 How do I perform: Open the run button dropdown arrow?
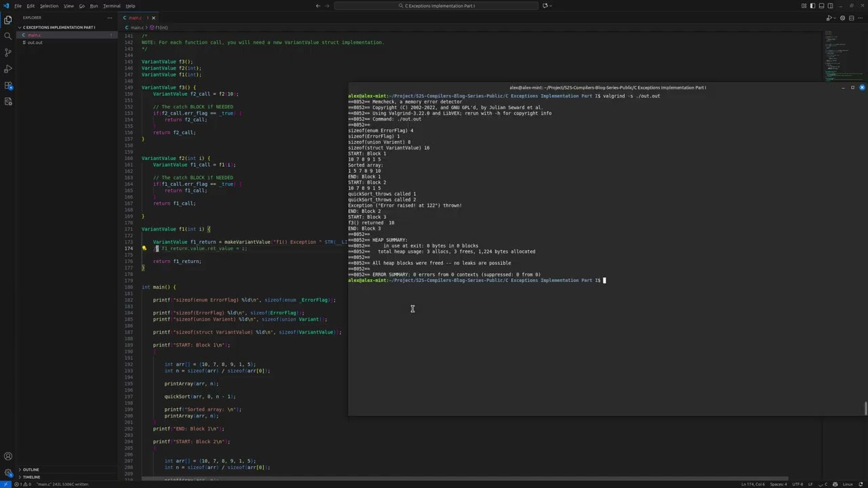pyautogui.click(x=835, y=18)
